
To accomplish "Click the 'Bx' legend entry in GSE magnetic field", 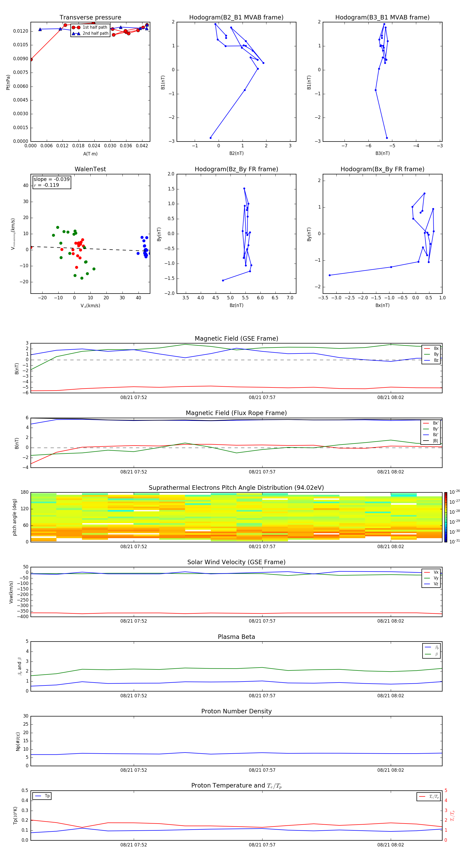I will [431, 349].
